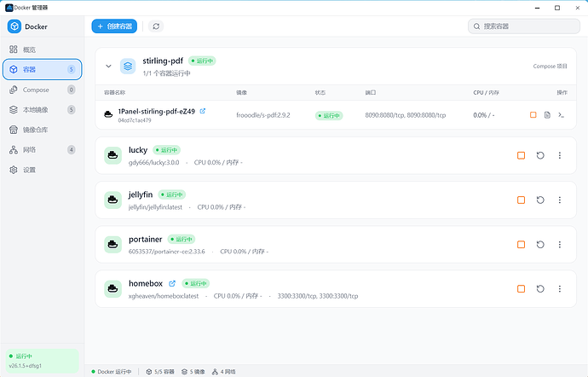
Task: Click the 3300:3300/tcp ports of homebox
Action: point(318,296)
